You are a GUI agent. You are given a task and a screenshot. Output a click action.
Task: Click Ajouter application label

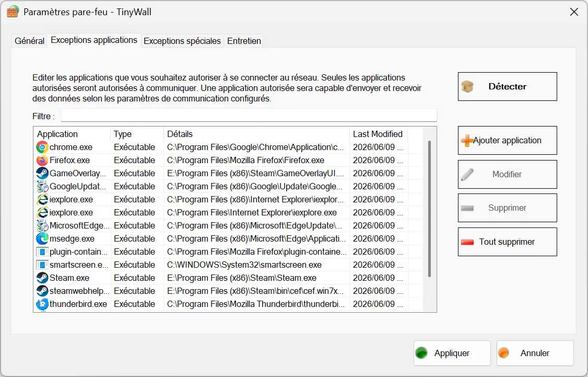(507, 141)
